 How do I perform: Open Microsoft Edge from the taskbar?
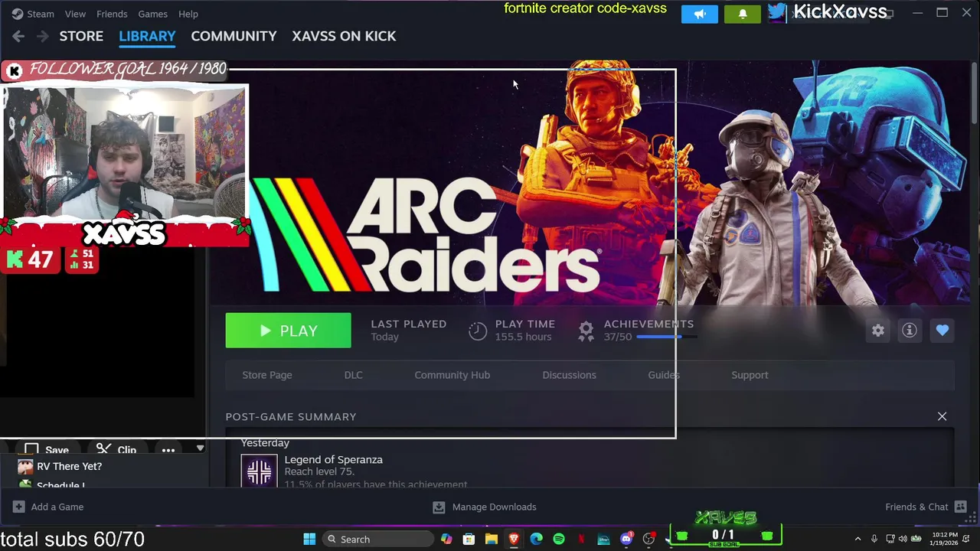click(x=536, y=539)
